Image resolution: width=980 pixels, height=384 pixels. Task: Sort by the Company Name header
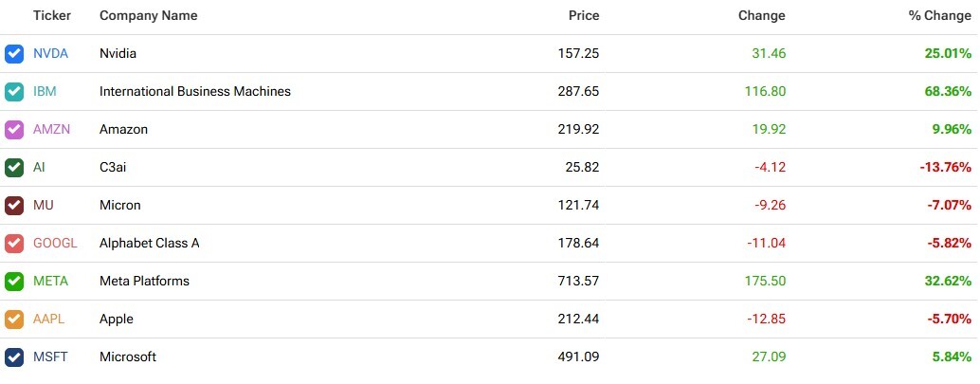point(148,15)
